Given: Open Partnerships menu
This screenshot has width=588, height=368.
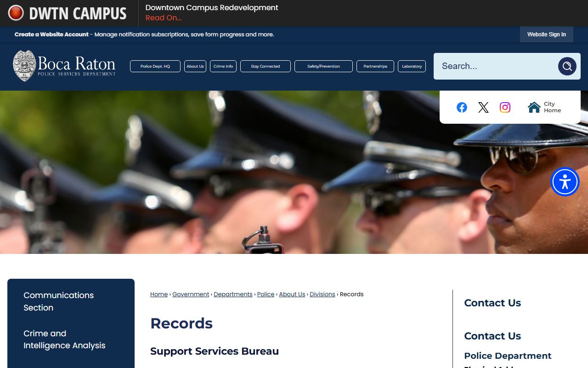Looking at the screenshot, I should [375, 66].
